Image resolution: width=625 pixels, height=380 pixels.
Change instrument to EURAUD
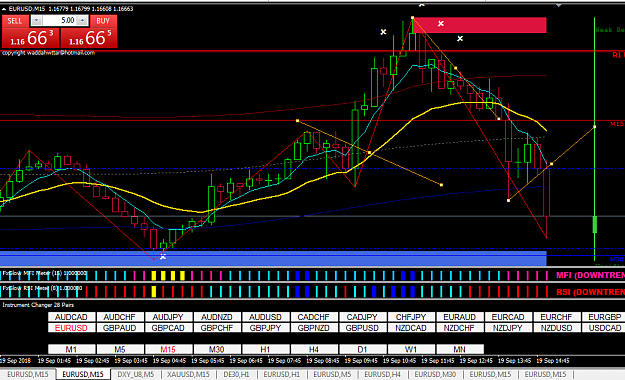[x=460, y=317]
